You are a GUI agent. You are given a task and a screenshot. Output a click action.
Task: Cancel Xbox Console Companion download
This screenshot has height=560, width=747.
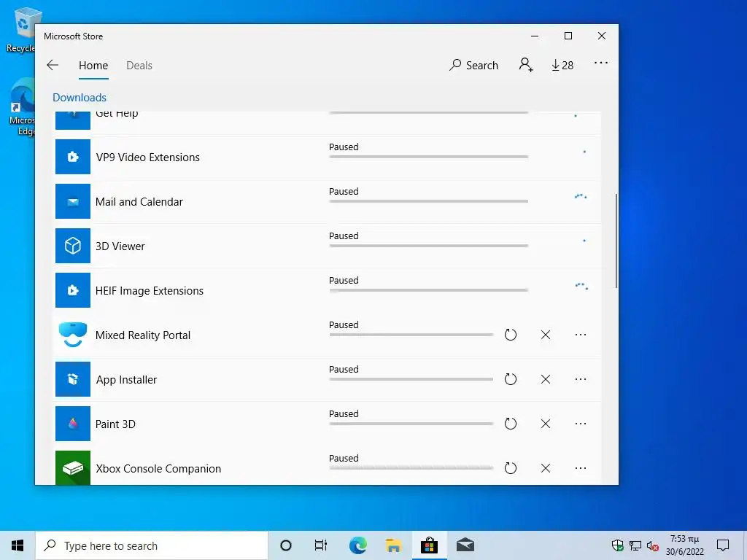tap(546, 468)
